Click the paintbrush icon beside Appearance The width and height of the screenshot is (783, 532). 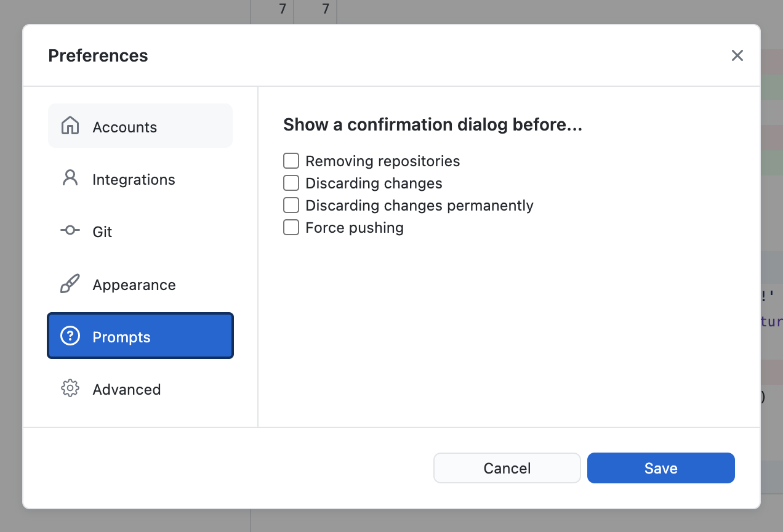pos(70,284)
